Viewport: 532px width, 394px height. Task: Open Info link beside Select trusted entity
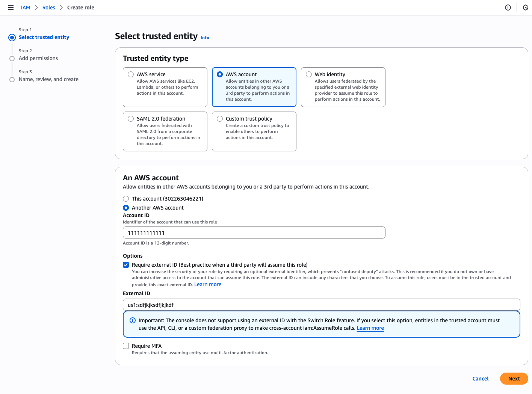click(205, 38)
